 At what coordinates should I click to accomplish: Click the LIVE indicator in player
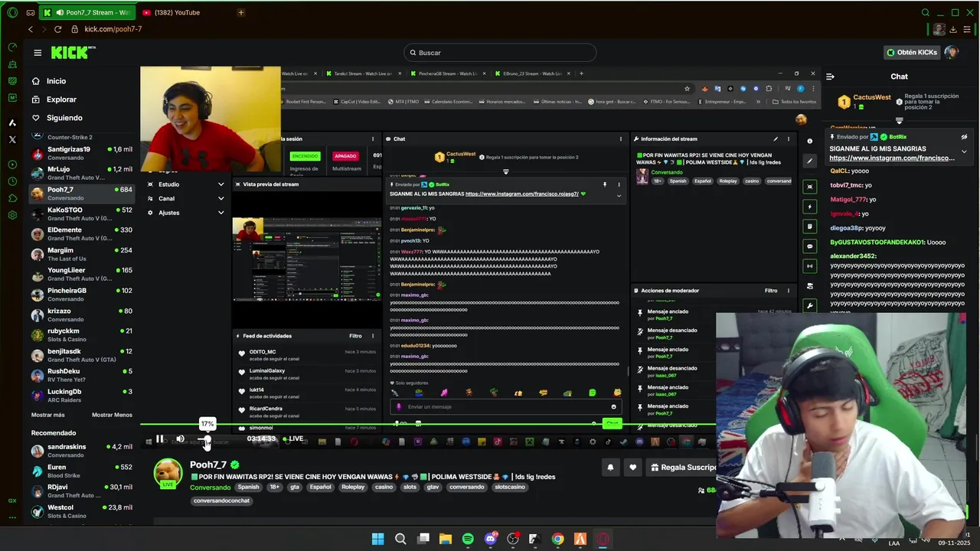(293, 439)
